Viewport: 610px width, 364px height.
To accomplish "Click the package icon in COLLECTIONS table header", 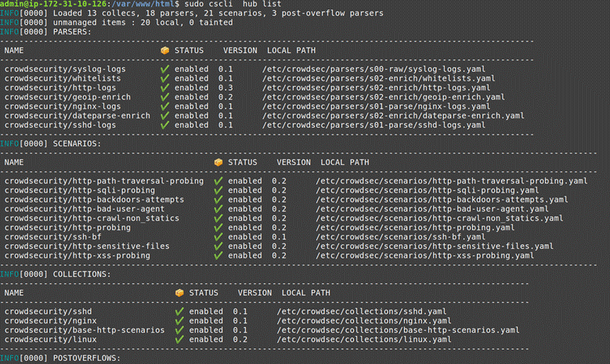I will pyautogui.click(x=180, y=293).
